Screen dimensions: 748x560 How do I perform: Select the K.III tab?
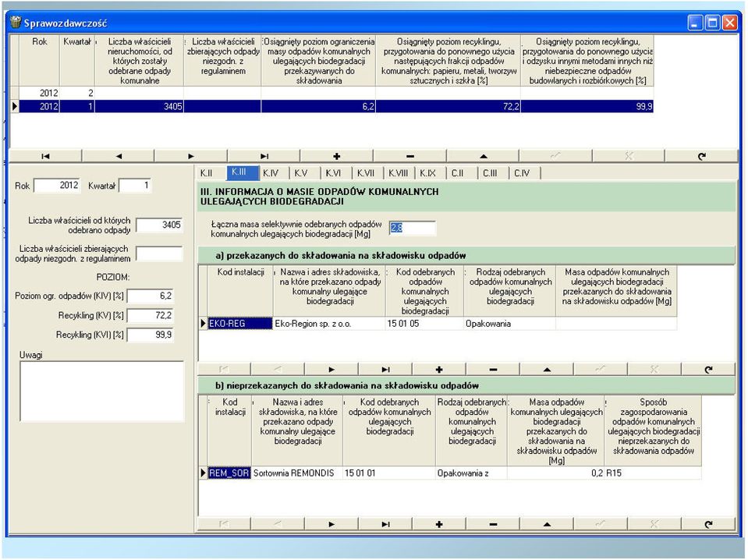coord(243,172)
